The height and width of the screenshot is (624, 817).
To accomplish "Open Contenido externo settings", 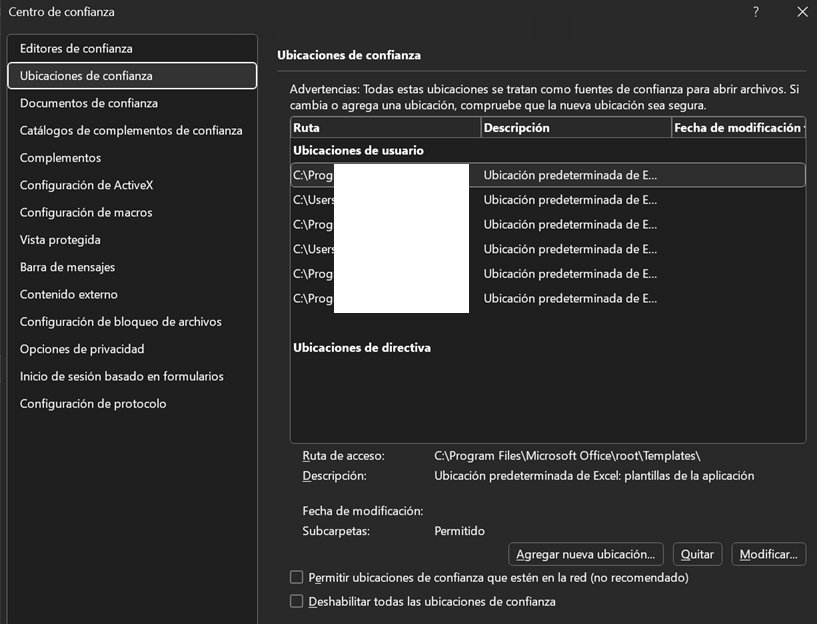I will pyautogui.click(x=69, y=293).
